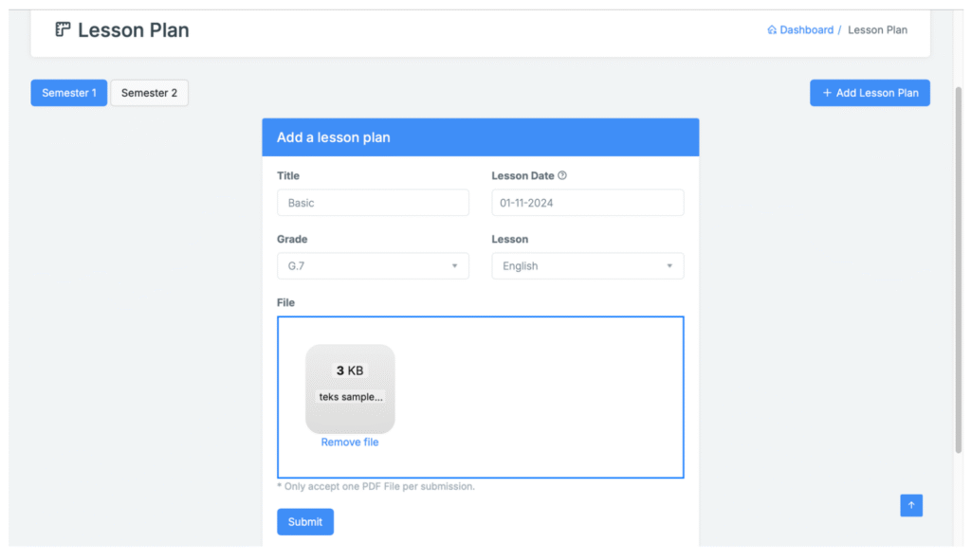Click the home icon beside Dashboard
The width and height of the screenshot is (971, 560).
coord(772,30)
